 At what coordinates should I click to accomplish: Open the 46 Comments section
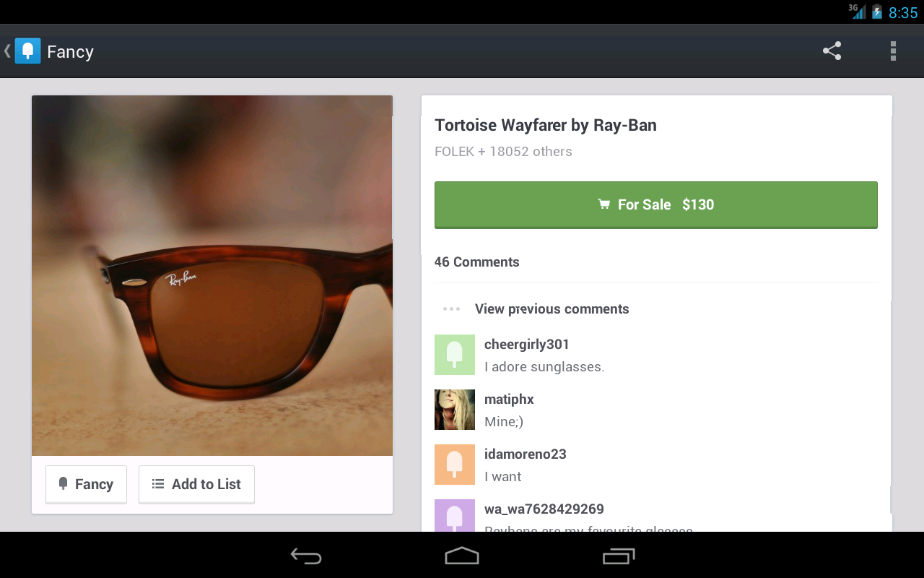(476, 262)
